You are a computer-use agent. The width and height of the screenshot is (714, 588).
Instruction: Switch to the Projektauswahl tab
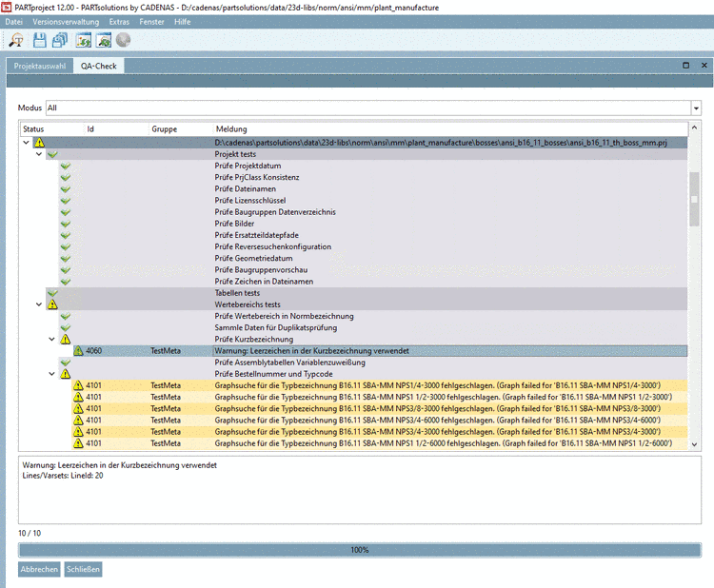[39, 67]
